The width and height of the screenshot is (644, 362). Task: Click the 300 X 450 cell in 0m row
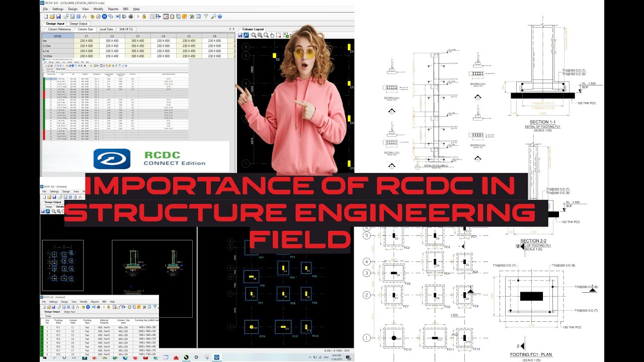coord(112,41)
